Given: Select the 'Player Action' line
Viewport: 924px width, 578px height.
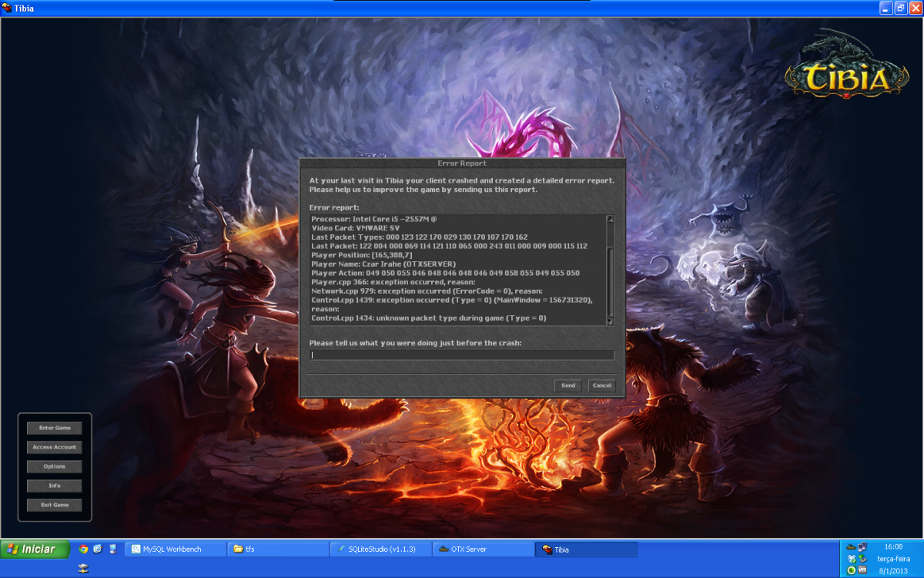Looking at the screenshot, I should click(x=446, y=273).
